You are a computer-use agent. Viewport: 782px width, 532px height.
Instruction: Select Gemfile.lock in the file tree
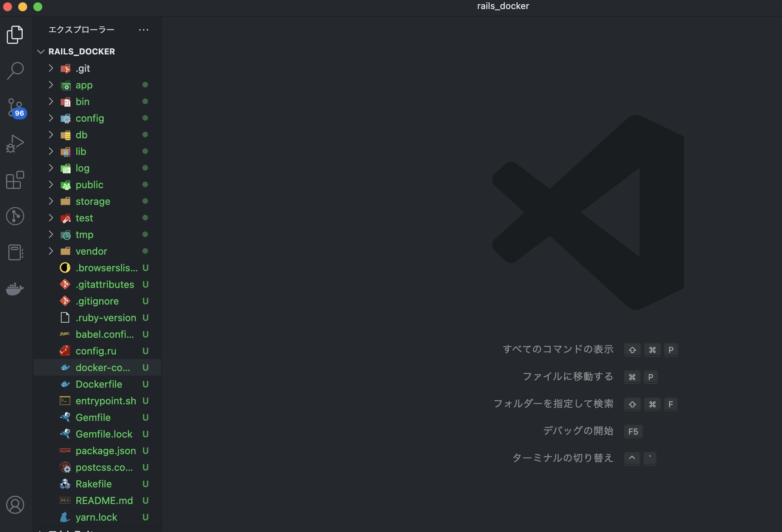click(104, 434)
